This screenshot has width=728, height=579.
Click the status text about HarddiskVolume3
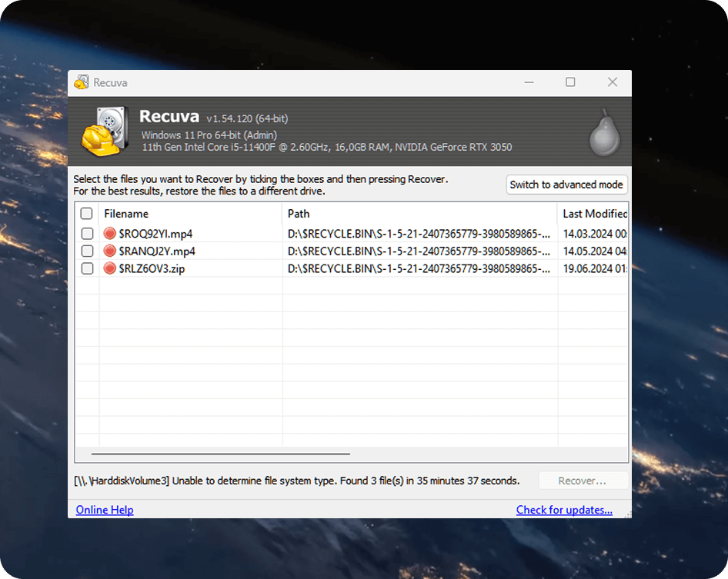(297, 481)
